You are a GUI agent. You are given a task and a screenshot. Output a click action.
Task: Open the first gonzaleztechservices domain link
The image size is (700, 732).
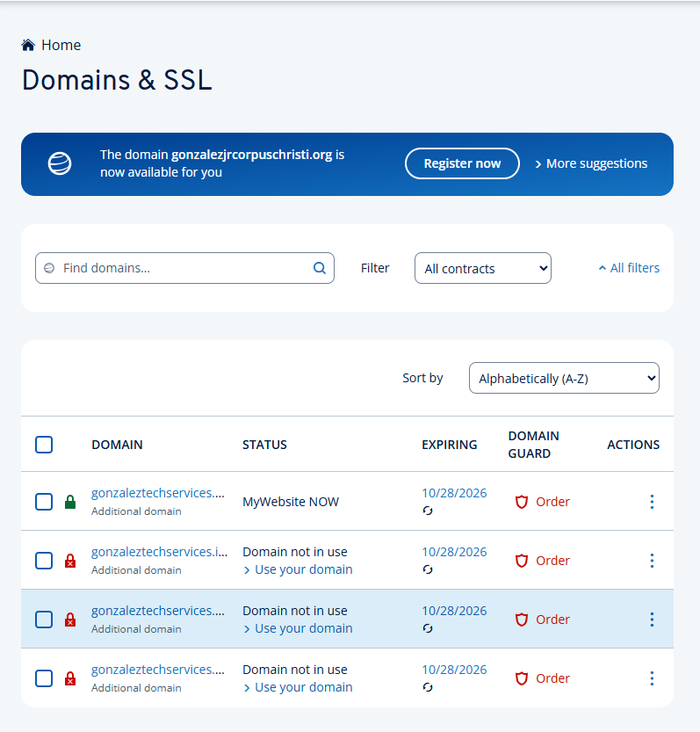point(158,493)
